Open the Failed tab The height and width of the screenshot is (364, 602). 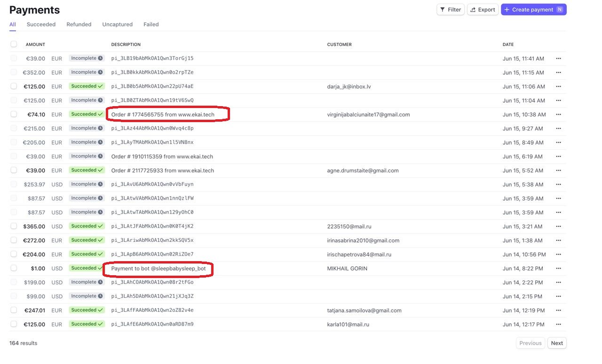tap(151, 24)
